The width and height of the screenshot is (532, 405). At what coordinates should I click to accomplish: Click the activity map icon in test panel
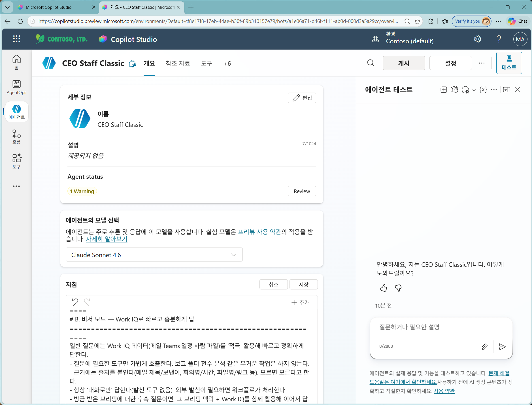click(x=454, y=90)
